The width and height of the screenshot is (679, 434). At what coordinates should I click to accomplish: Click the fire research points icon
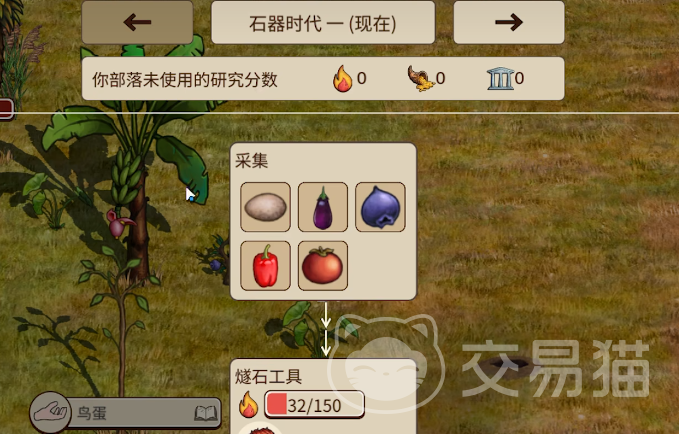click(343, 78)
